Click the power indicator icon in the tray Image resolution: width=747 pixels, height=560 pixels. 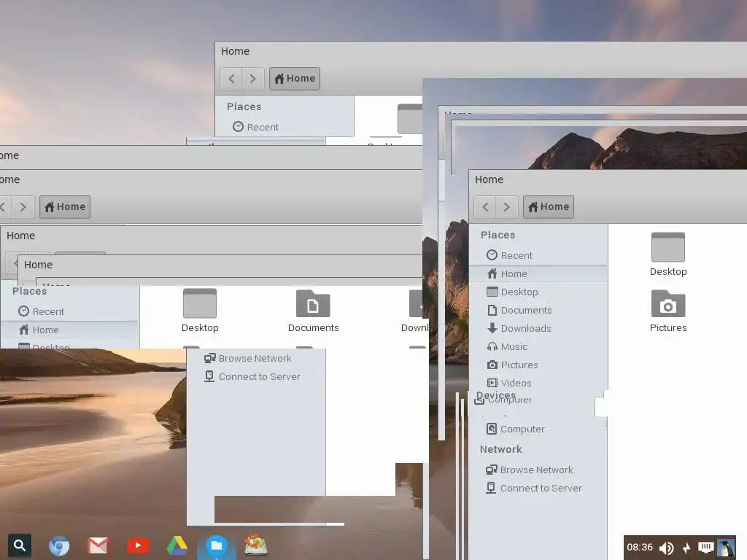[x=686, y=548]
